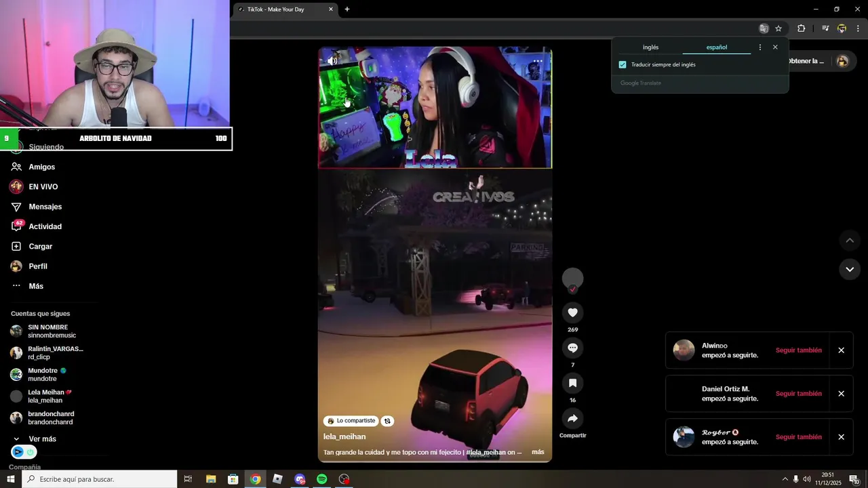Click the Obtener la app button
The width and height of the screenshot is (868, 488).
tap(807, 61)
